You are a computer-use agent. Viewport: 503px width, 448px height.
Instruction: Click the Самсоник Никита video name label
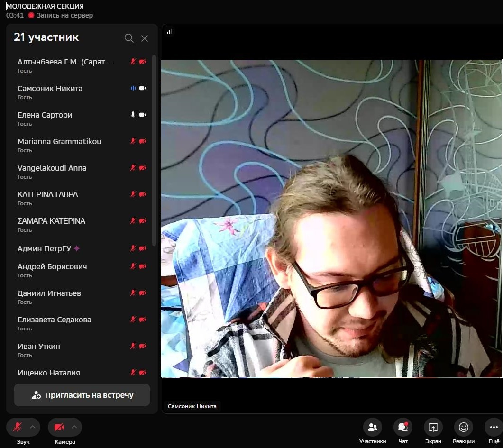pos(192,406)
